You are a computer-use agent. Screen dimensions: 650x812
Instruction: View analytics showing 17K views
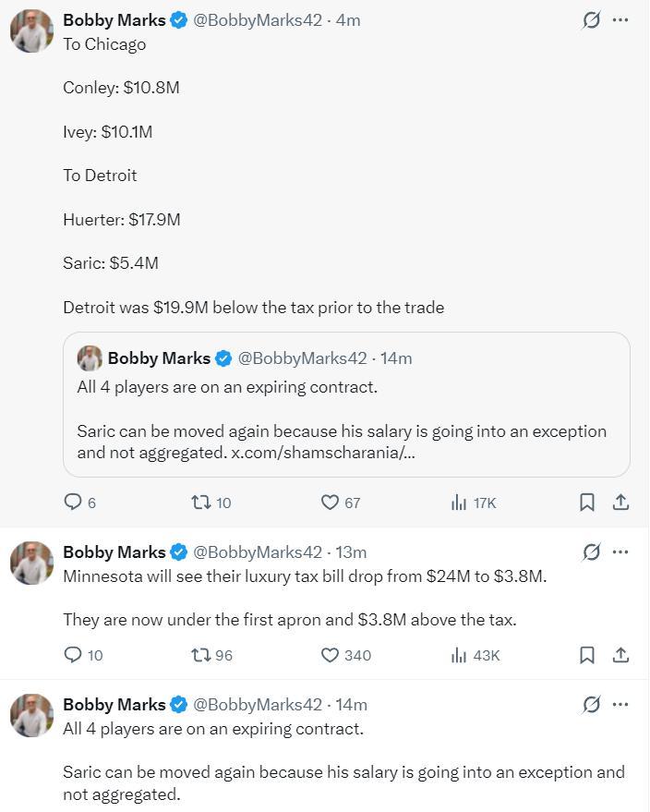click(459, 503)
